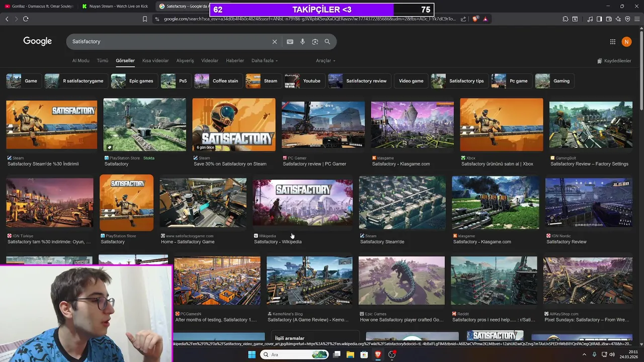Expand the Araçlar tools dropdown
The image size is (644, 362).
(x=326, y=61)
